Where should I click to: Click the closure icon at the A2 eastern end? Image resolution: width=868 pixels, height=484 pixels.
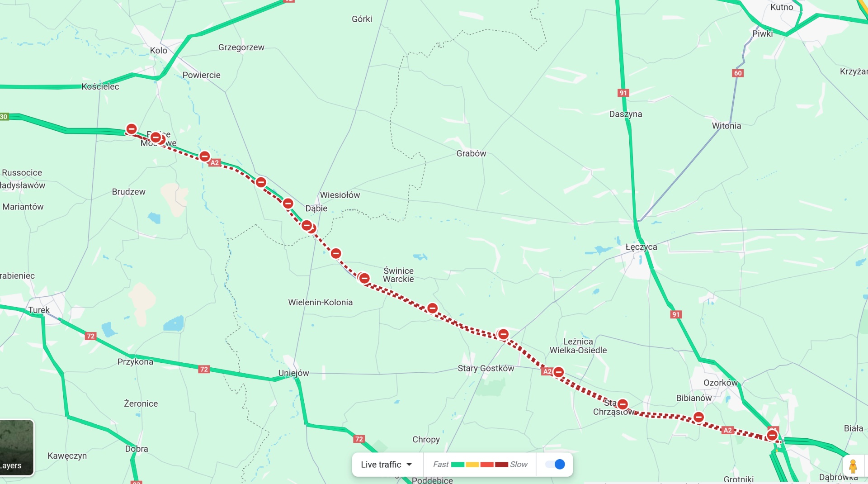[x=772, y=436]
